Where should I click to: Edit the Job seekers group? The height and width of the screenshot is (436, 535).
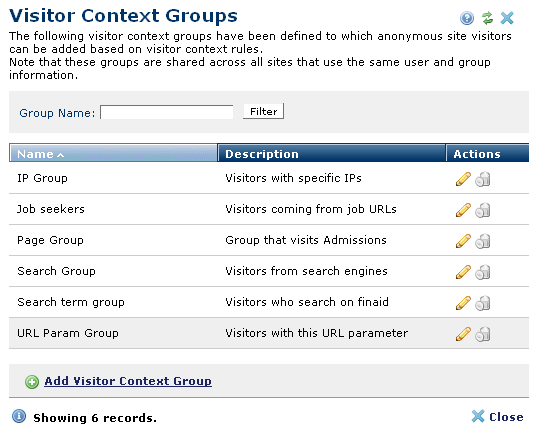coord(463,210)
